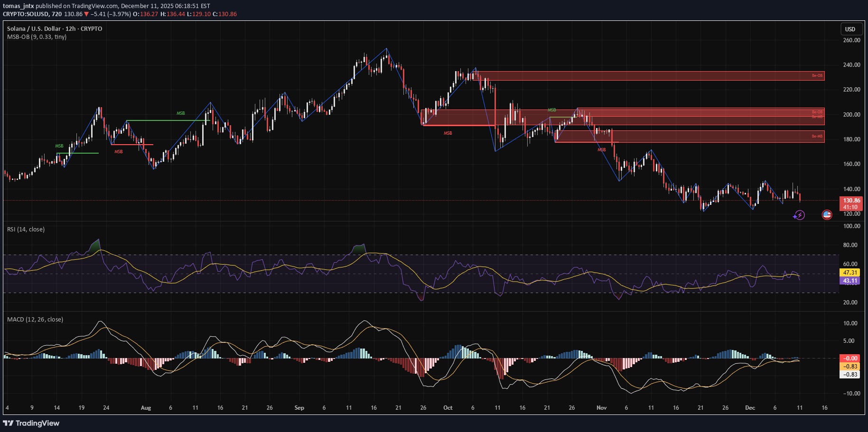Click the tomas_jntx author name
This screenshot has height=432, width=868.
tap(18, 6)
